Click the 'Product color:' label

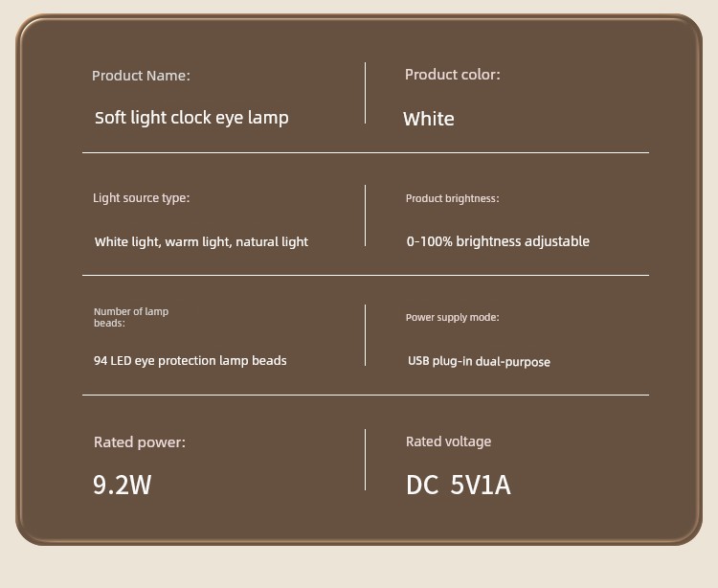click(453, 75)
